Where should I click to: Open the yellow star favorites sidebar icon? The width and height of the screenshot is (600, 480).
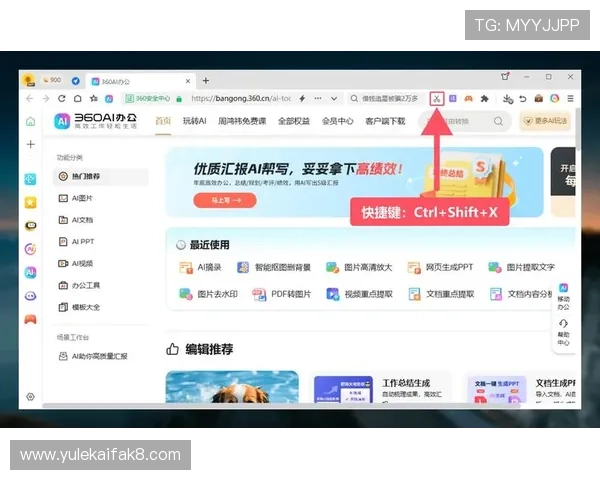pos(31,202)
